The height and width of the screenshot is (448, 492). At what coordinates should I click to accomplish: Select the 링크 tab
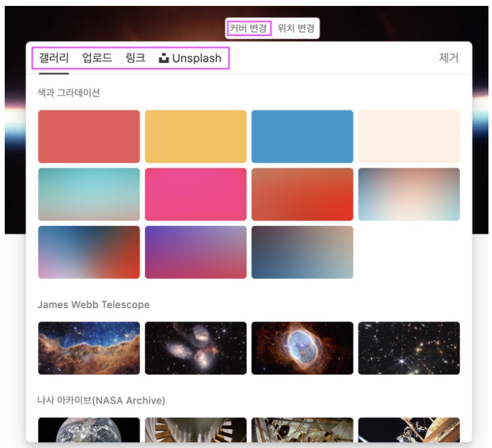[x=135, y=58]
